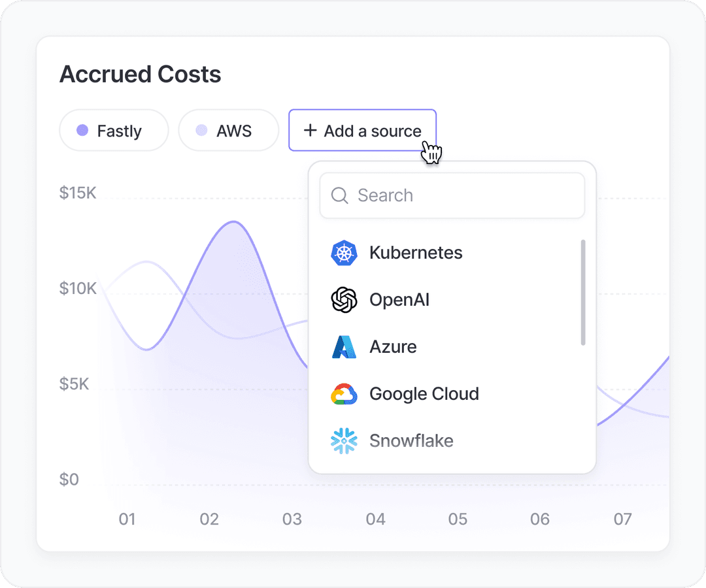Select the Google Cloud list entry
Viewport: 706px width, 588px height.
(424, 394)
